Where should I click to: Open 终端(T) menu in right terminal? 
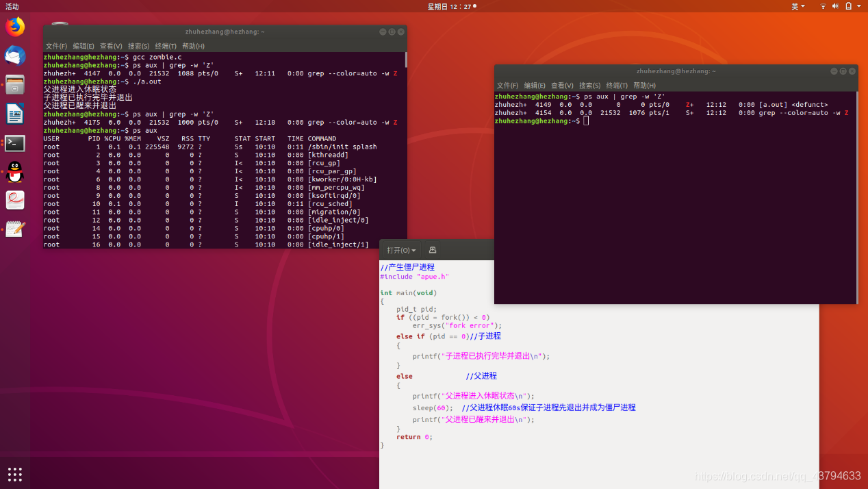tap(617, 86)
